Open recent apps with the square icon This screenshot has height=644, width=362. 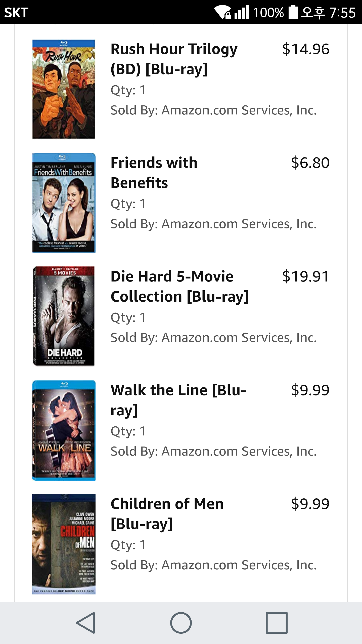[x=277, y=623]
